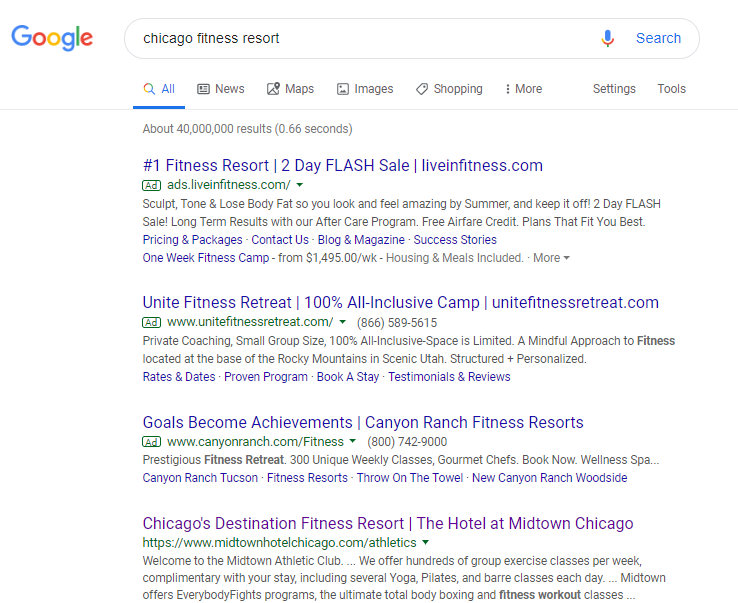Image resolution: width=738 pixels, height=603 pixels.
Task: Open 'Goals Become Achievements' Canyon Ranch ad
Action: tap(363, 422)
